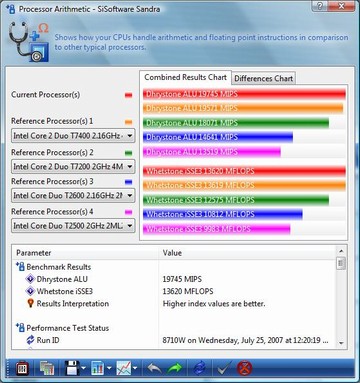Click the copy results icon
The height and width of the screenshot is (383, 360).
point(47,369)
